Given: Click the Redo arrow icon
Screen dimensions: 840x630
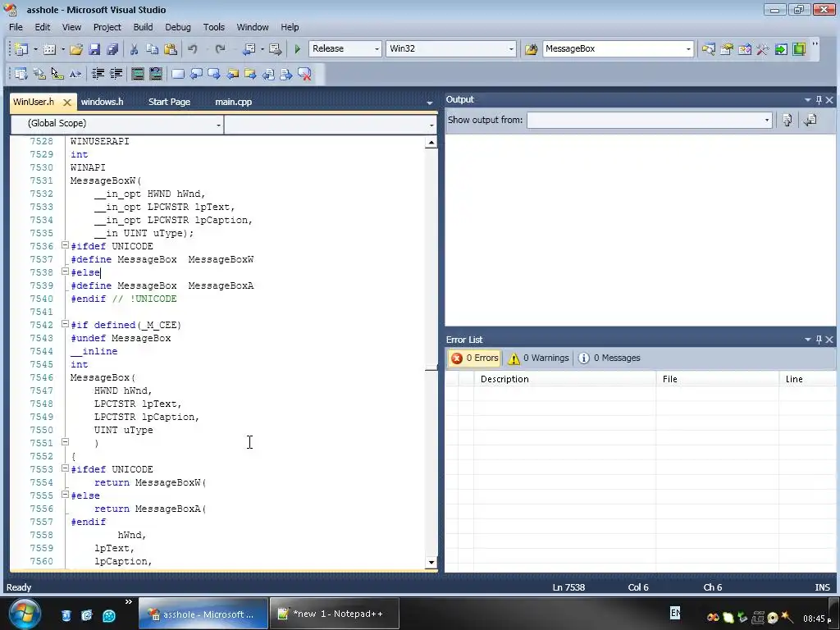Looking at the screenshot, I should pyautogui.click(x=220, y=49).
